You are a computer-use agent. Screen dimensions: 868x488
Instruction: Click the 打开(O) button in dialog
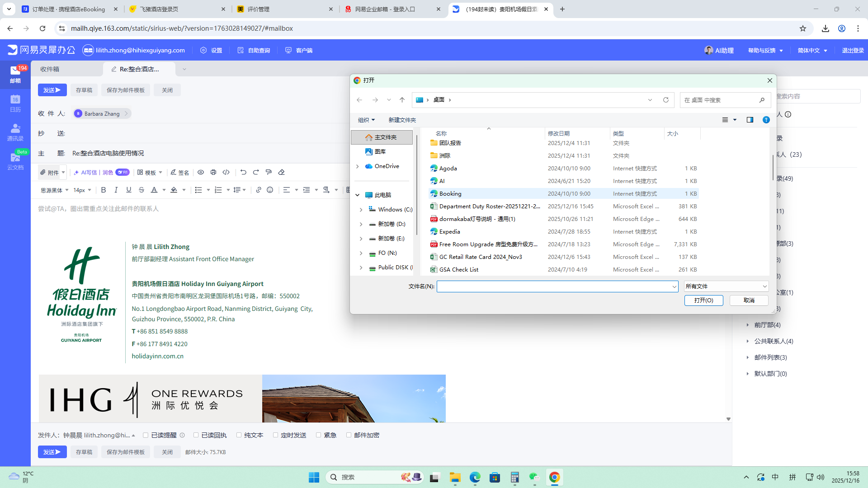click(703, 300)
